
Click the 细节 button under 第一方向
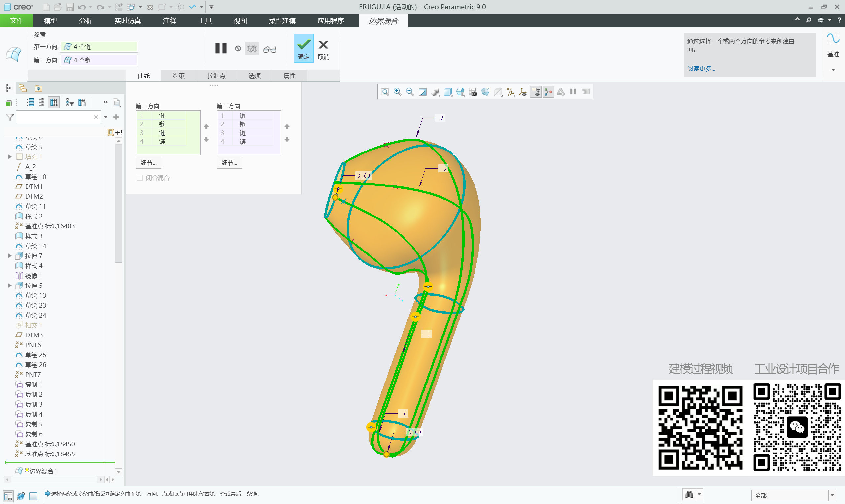coord(149,163)
